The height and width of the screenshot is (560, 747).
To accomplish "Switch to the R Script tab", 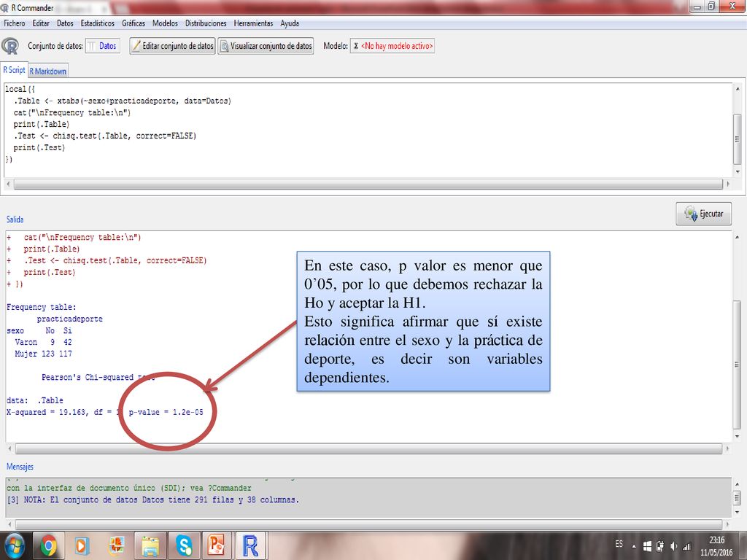I will pos(14,70).
